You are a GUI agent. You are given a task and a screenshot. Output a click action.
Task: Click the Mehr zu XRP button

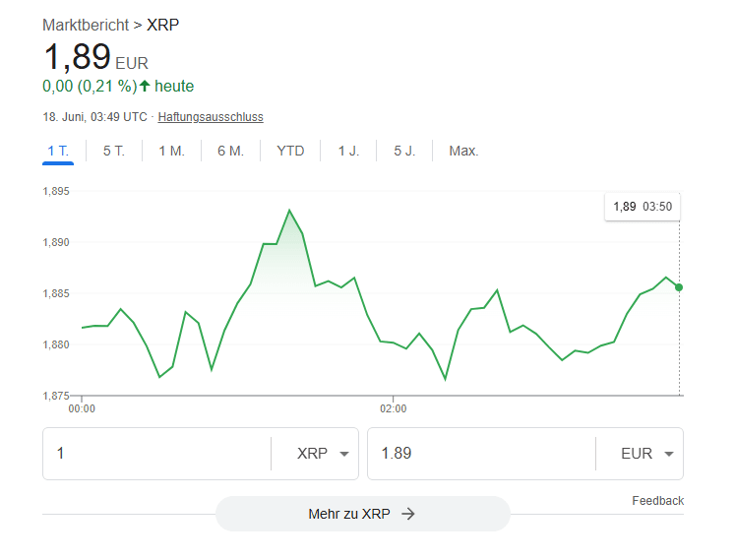pyautogui.click(x=362, y=514)
